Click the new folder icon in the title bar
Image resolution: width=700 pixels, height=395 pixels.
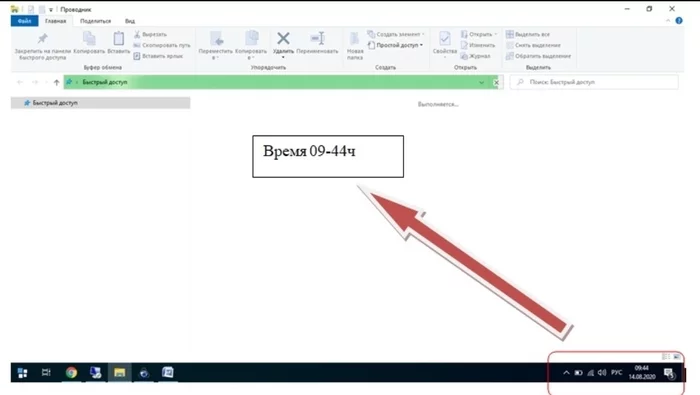pyautogui.click(x=42, y=9)
